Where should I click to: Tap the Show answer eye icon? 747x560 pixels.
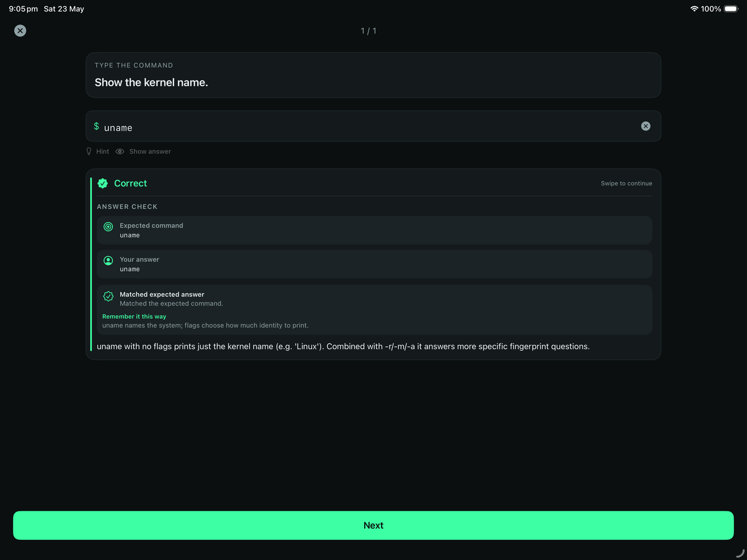click(120, 151)
